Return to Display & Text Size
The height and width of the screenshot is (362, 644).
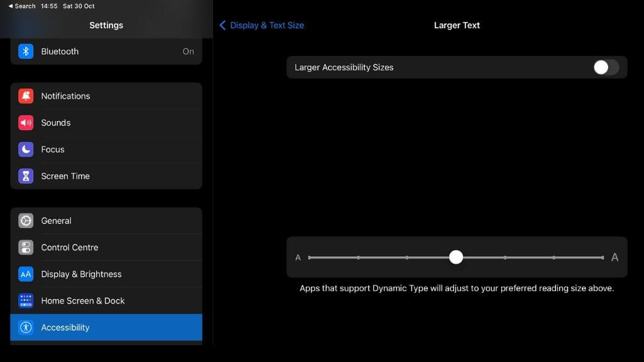tap(267, 25)
